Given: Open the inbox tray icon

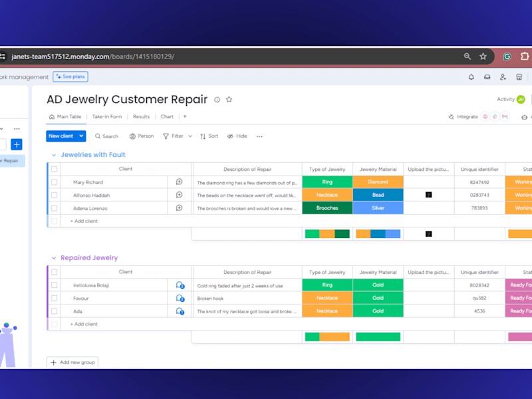Looking at the screenshot, I should tap(487, 77).
